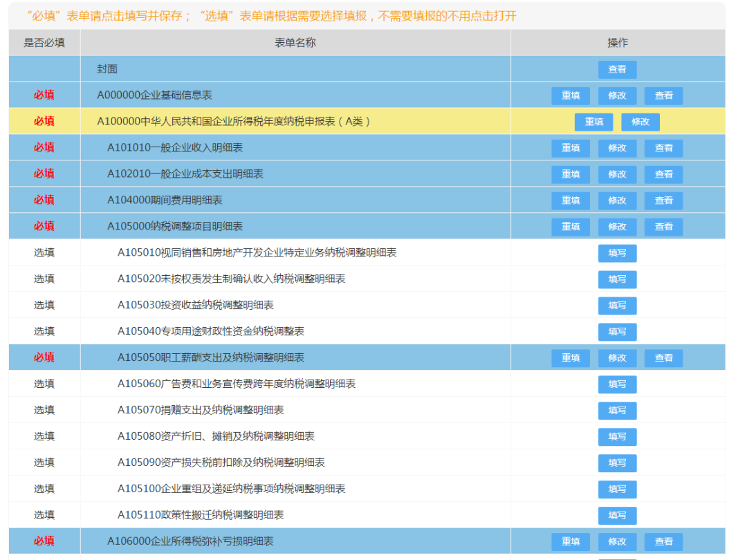Click 查看 for A102010一般企业成本支出明细表

coord(663,174)
